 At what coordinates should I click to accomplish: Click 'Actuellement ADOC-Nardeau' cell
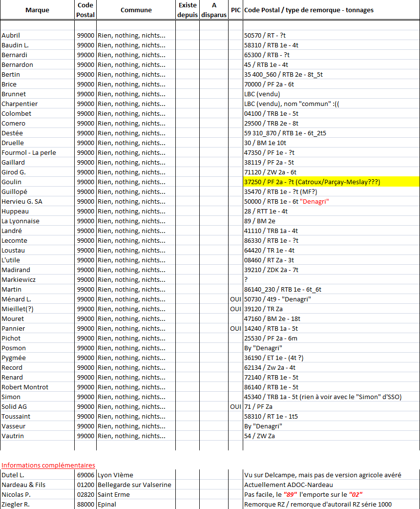(332, 484)
